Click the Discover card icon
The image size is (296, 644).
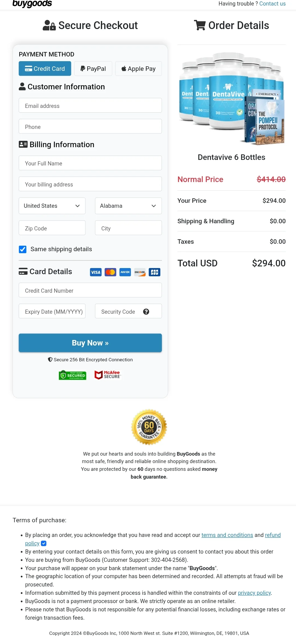pyautogui.click(x=140, y=272)
